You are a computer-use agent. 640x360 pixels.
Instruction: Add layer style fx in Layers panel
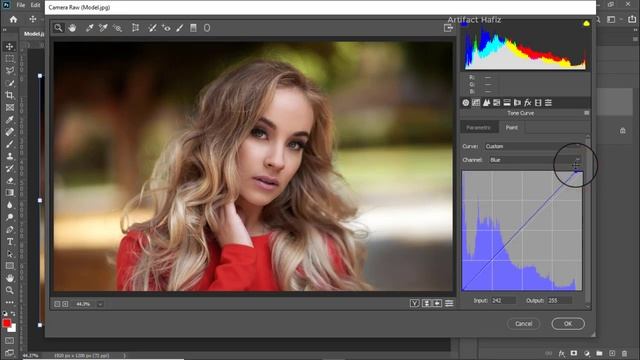tap(562, 353)
